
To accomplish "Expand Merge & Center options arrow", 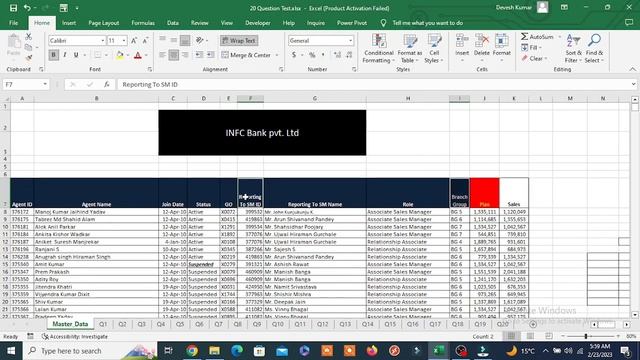I will click(x=277, y=55).
